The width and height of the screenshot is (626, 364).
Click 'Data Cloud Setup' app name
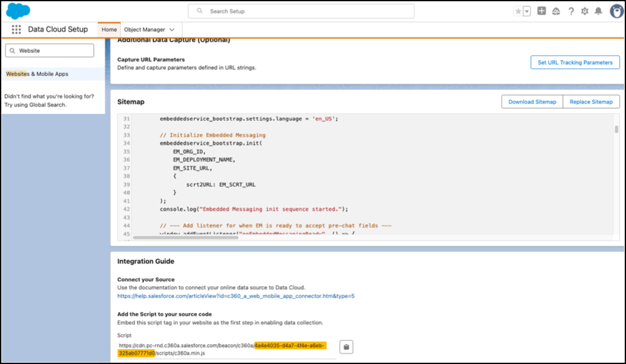click(x=58, y=29)
